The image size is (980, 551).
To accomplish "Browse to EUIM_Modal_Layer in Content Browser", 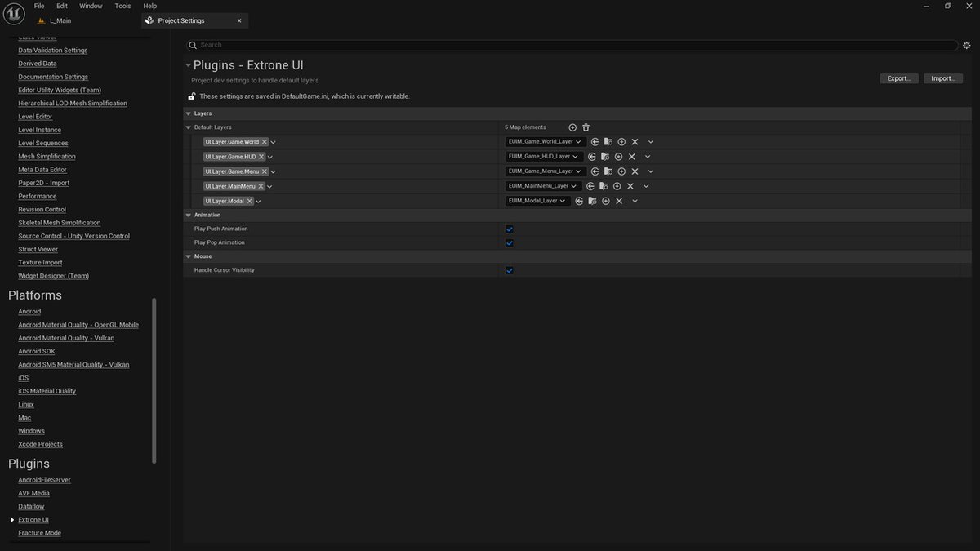I will (592, 201).
